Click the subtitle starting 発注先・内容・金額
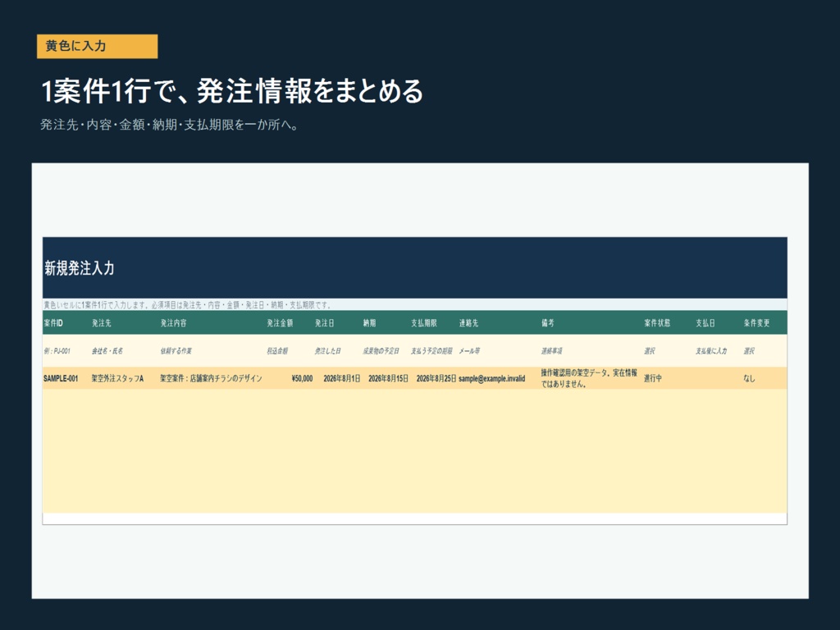The width and height of the screenshot is (840, 630). pyautogui.click(x=169, y=125)
